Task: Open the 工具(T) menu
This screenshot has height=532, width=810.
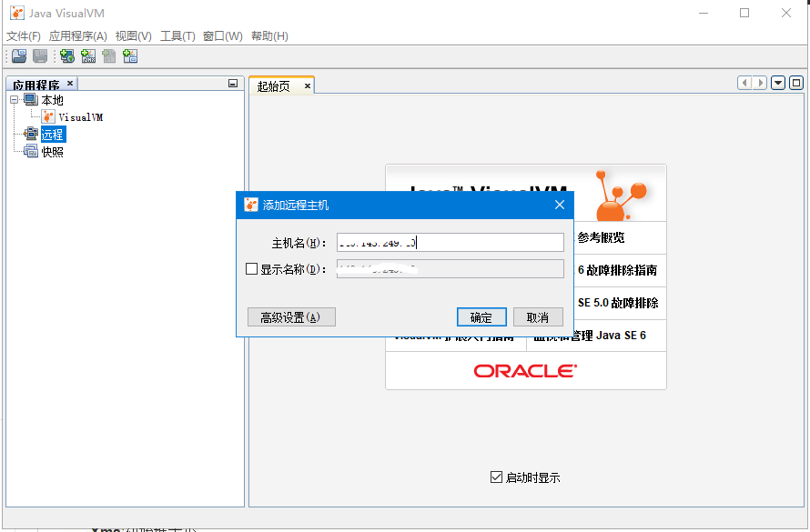Action: click(x=177, y=36)
